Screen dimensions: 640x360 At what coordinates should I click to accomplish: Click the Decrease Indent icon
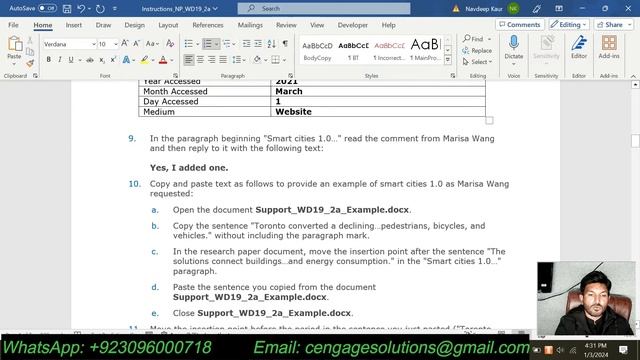[x=246, y=44]
